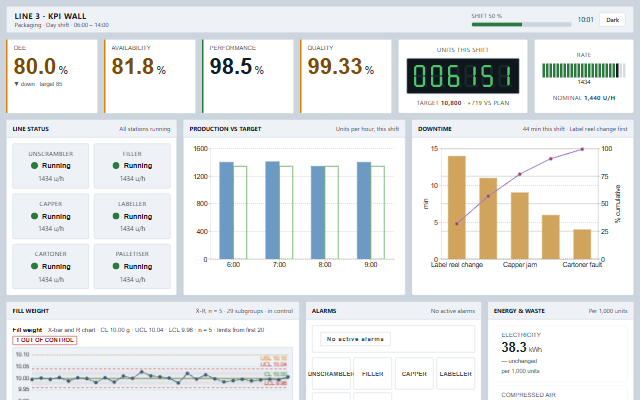640x400 pixels.
Task: Click the Capper jam downtime bar
Action: (x=520, y=226)
